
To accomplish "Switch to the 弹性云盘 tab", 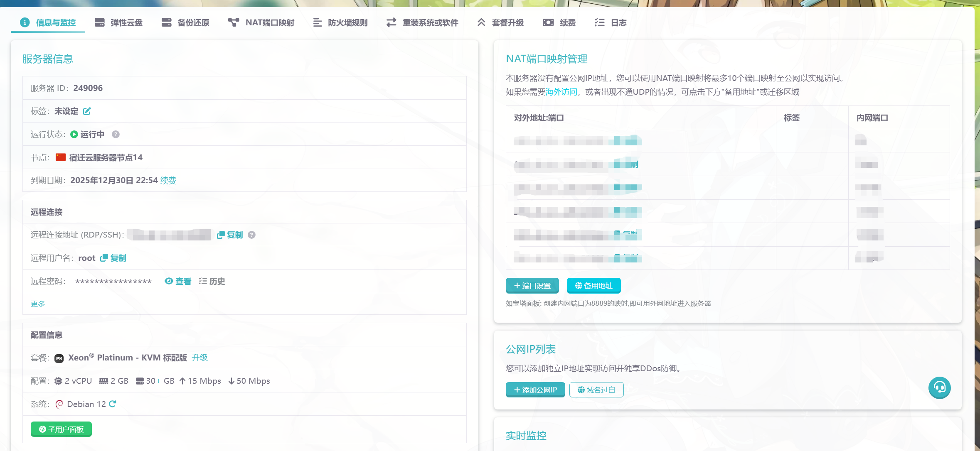I will [x=118, y=22].
